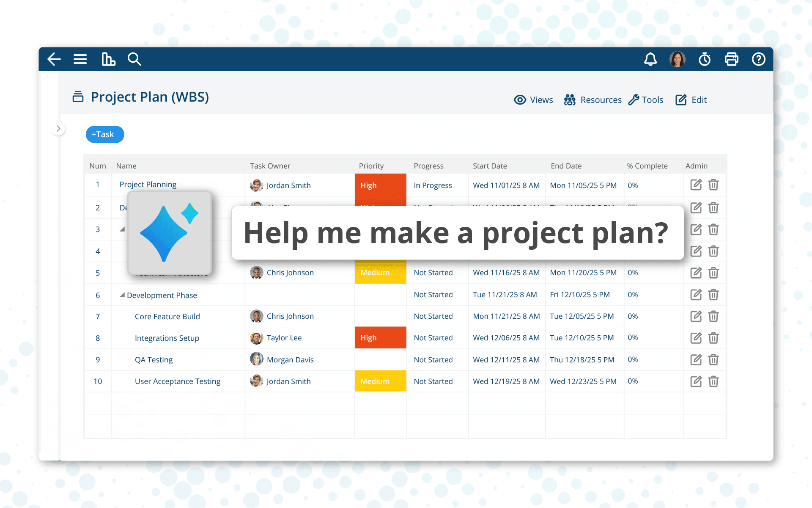Click the print icon
The height and width of the screenshot is (508, 812).
(732, 59)
